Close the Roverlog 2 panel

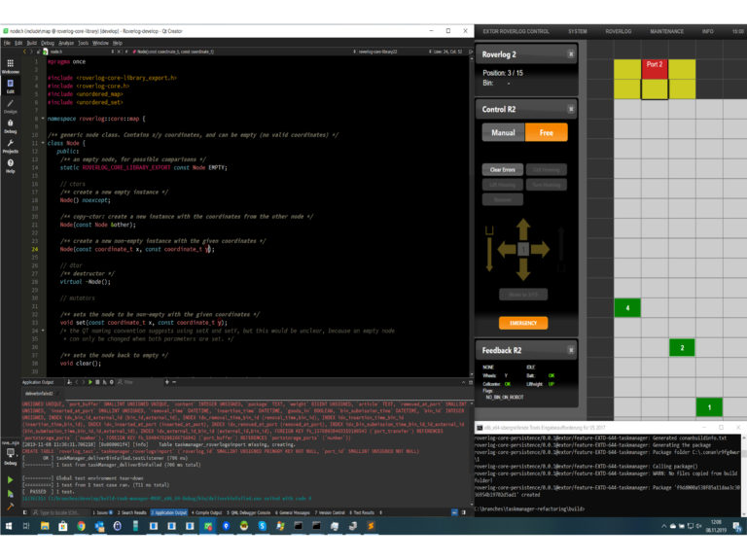pyautogui.click(x=570, y=54)
